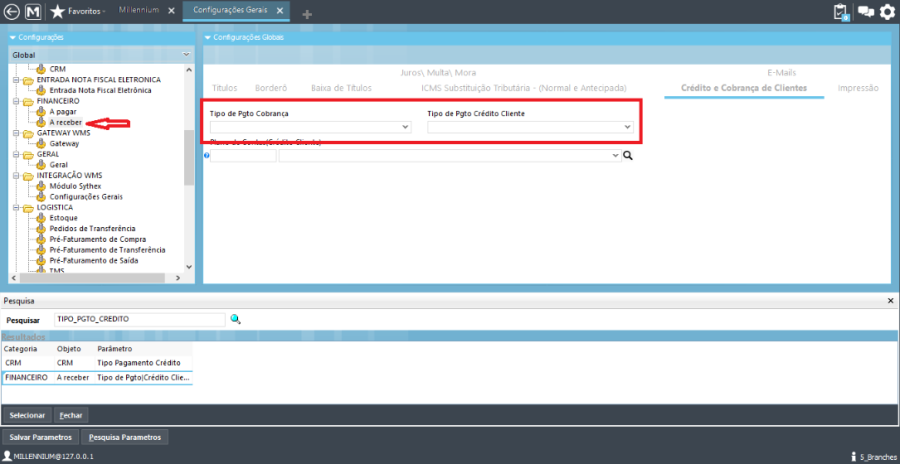Click the Selecionar button
The width and height of the screenshot is (900, 464).
point(27,415)
